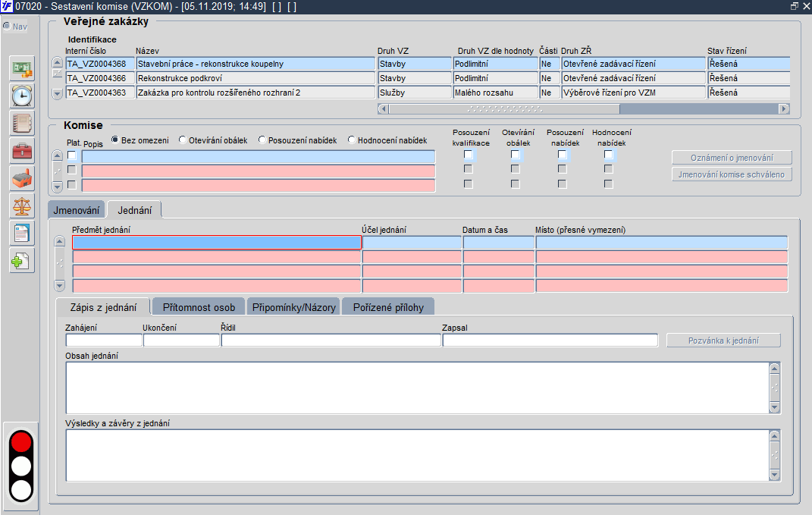Click the Řídil input field
The image size is (812, 515).
click(331, 341)
